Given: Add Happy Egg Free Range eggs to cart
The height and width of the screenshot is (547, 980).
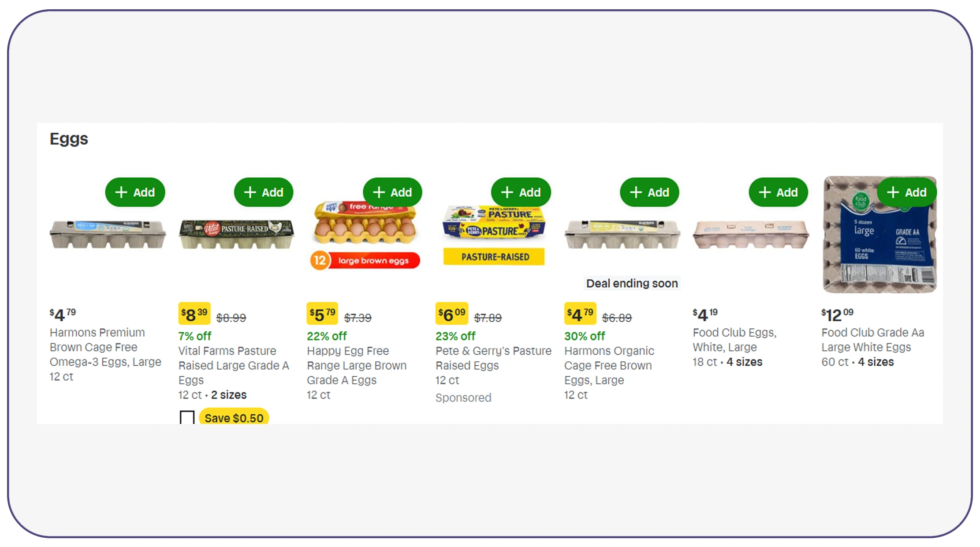Looking at the screenshot, I should click(x=392, y=192).
